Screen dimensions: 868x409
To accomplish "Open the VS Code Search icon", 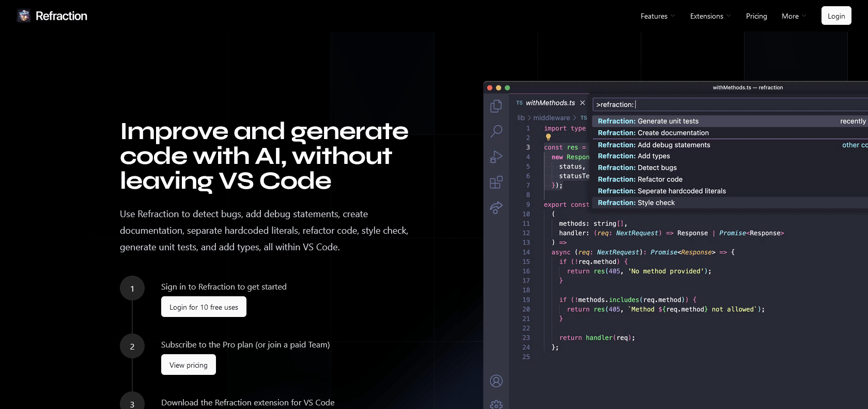I will click(496, 131).
